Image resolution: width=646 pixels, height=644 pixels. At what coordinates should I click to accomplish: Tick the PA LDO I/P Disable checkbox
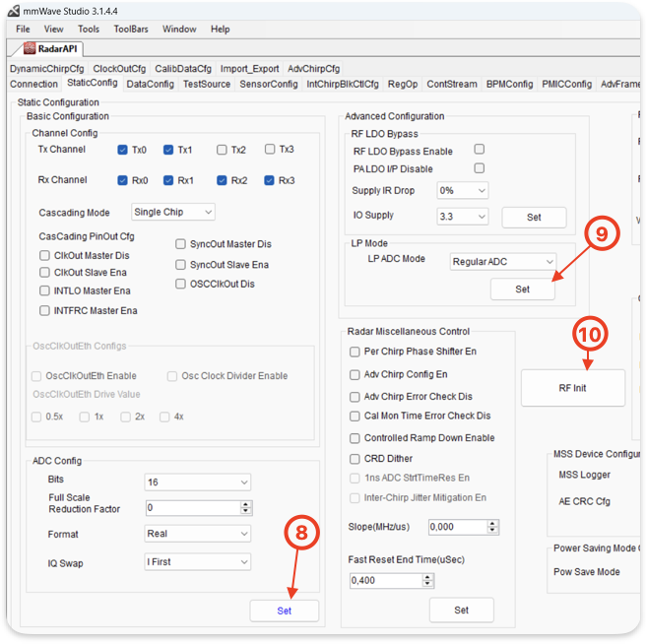[x=480, y=168]
